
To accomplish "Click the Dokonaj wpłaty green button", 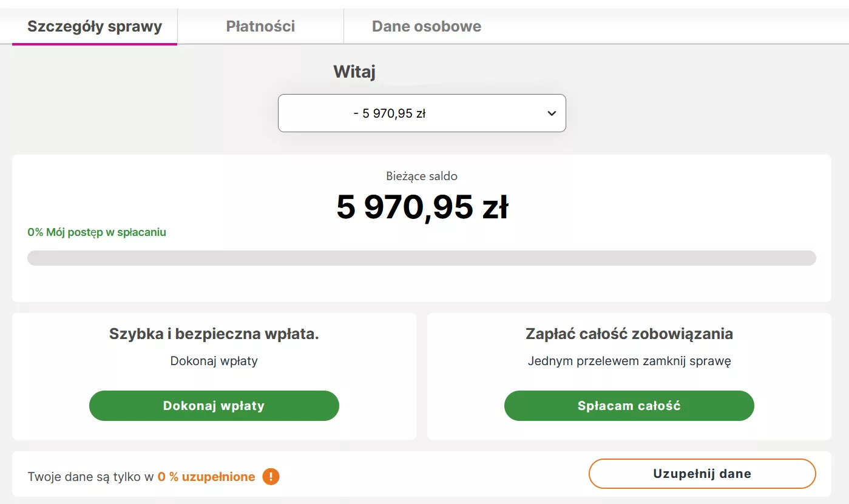I will tap(214, 406).
